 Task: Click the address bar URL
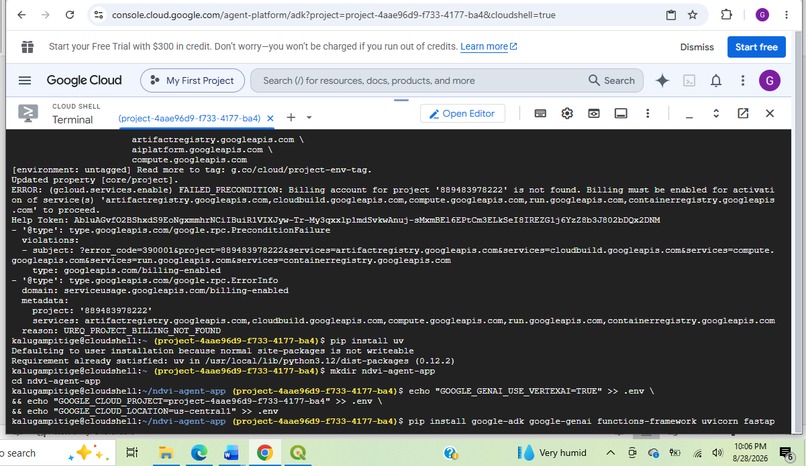[x=333, y=15]
